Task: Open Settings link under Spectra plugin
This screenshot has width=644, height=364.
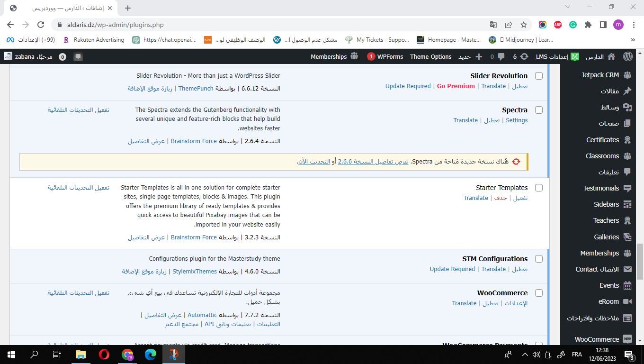Action: (x=517, y=120)
